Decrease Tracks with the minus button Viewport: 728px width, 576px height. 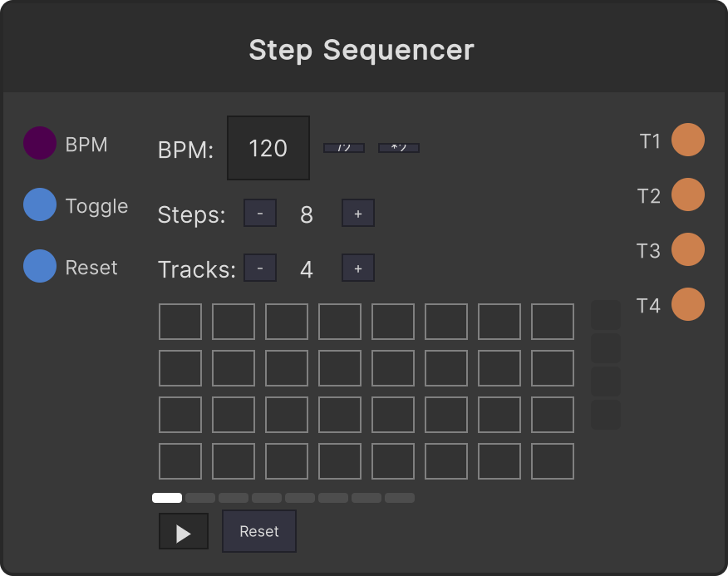[260, 268]
